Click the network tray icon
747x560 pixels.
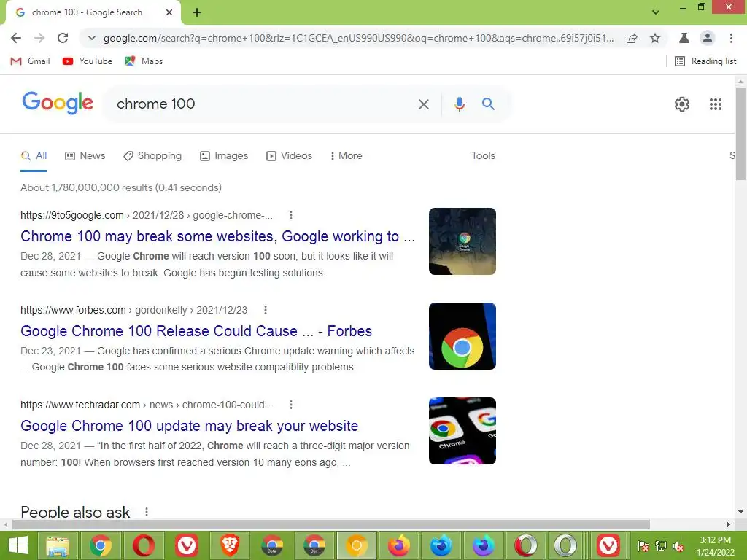tap(661, 546)
